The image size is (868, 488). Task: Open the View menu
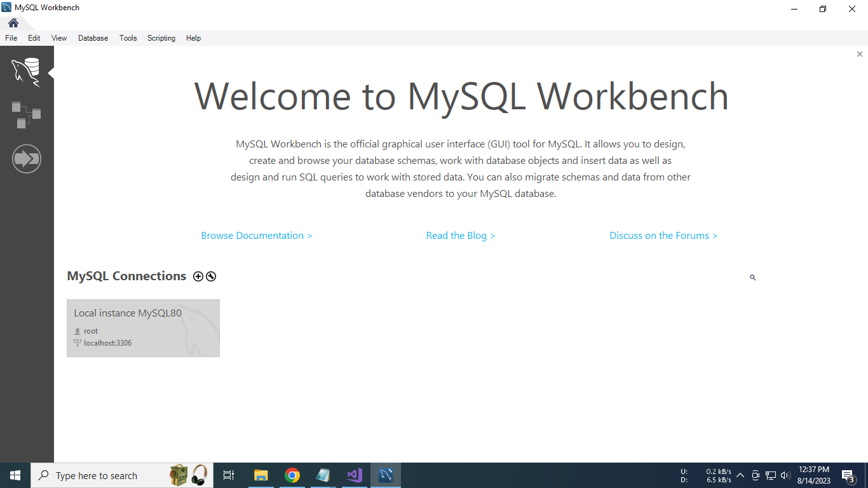(x=59, y=38)
